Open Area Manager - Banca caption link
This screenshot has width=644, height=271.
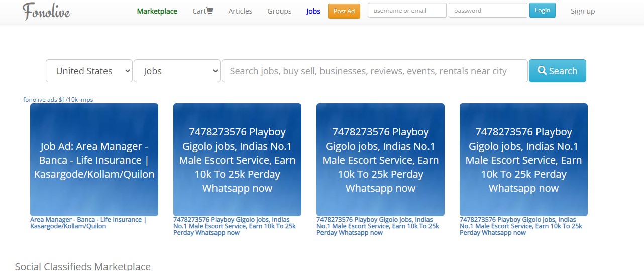point(88,223)
